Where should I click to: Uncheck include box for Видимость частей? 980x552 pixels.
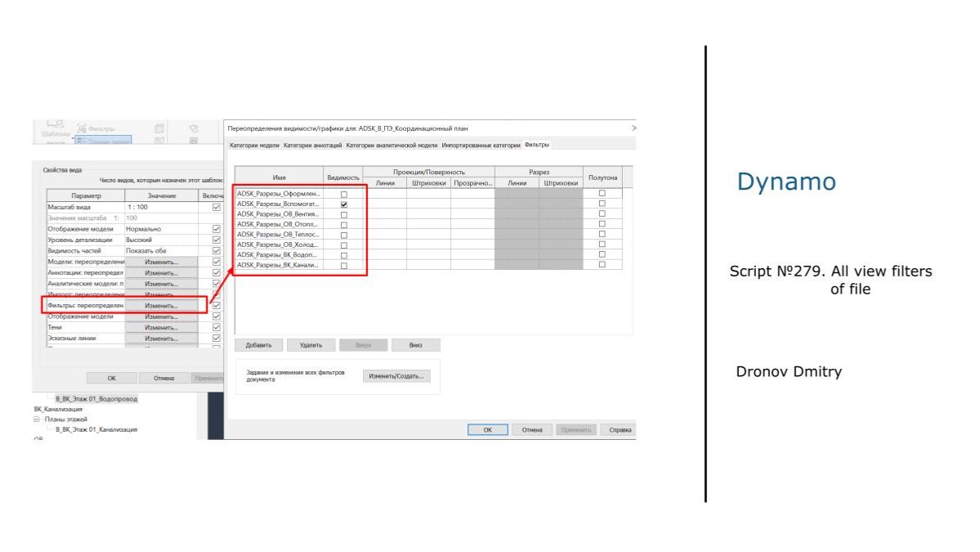217,251
